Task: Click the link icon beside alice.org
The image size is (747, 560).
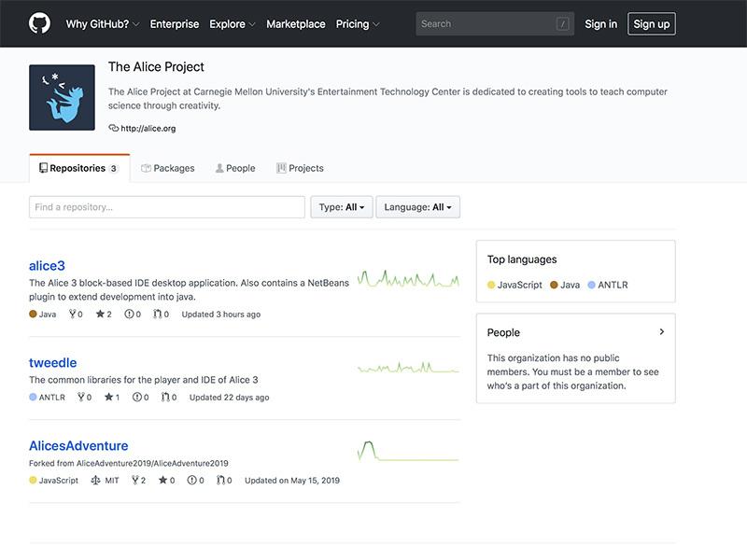Action: pyautogui.click(x=113, y=128)
